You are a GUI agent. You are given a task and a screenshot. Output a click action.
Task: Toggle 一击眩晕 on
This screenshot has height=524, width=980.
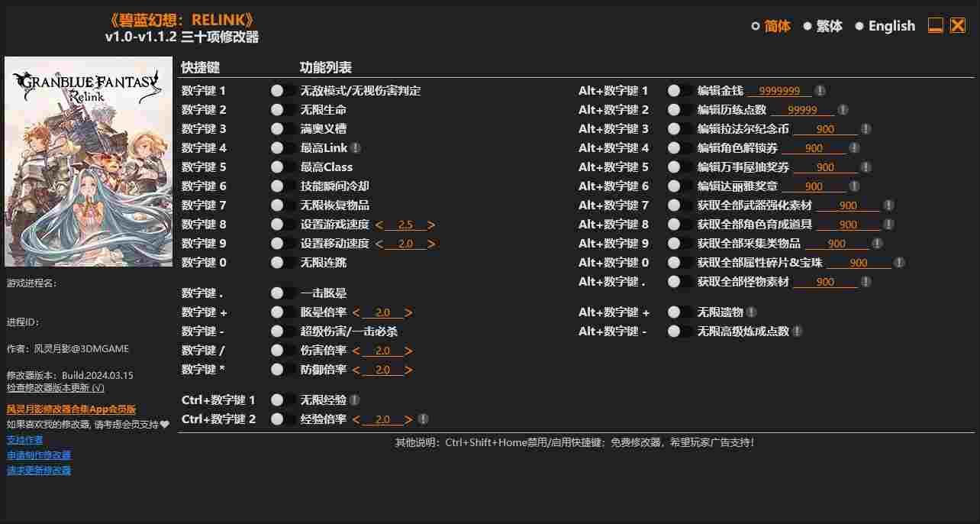coord(283,293)
